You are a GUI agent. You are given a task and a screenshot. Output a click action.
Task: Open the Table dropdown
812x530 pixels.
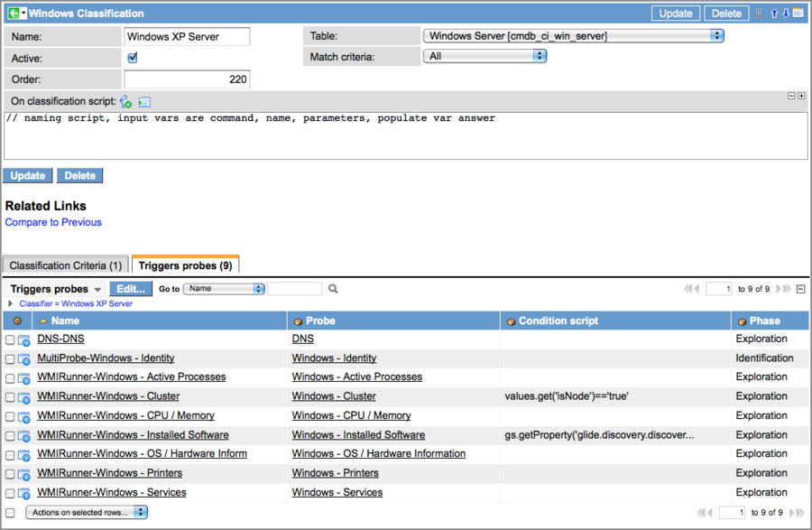click(x=574, y=36)
